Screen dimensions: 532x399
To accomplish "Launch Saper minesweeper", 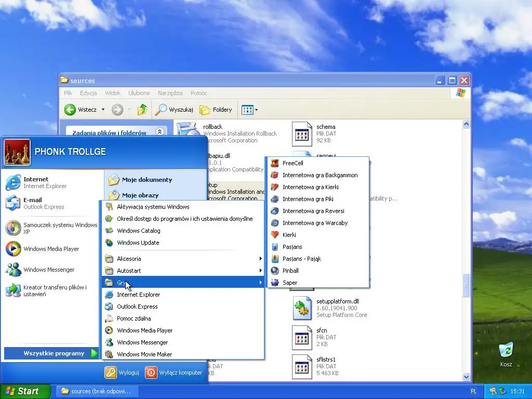I will click(x=318, y=283).
